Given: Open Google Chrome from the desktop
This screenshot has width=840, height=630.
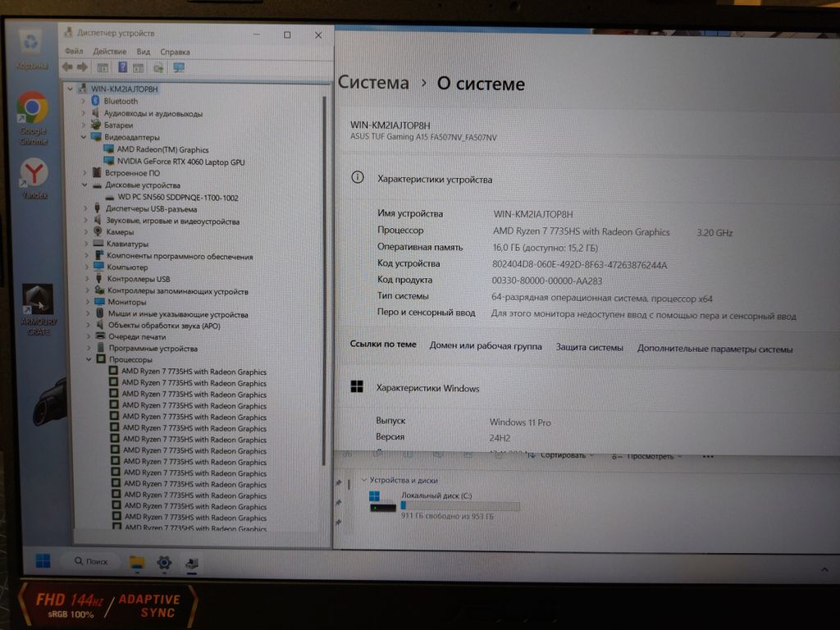Looking at the screenshot, I should [x=33, y=108].
